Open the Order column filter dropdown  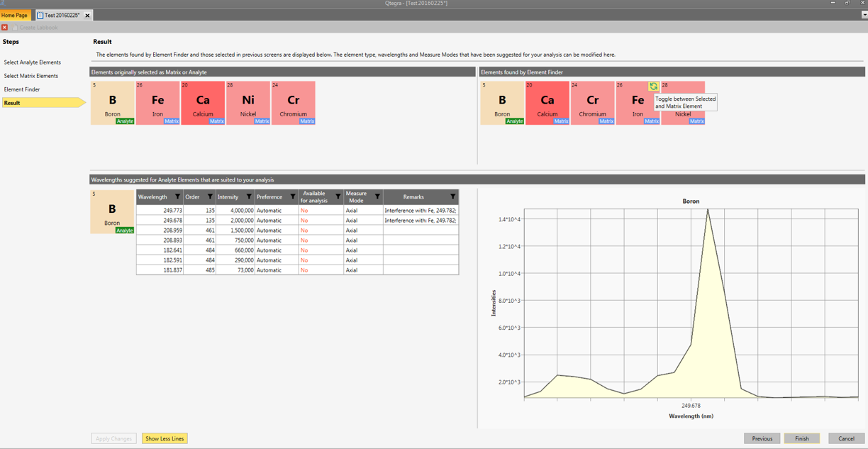211,196
